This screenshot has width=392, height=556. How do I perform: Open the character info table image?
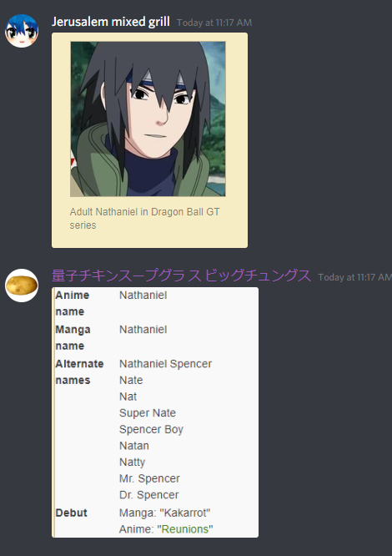tap(155, 412)
